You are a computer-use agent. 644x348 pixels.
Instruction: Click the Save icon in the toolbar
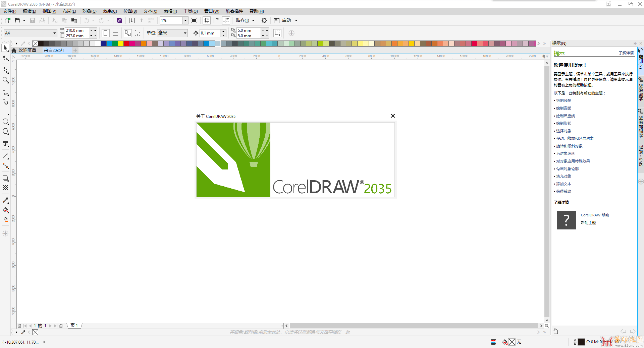click(33, 20)
